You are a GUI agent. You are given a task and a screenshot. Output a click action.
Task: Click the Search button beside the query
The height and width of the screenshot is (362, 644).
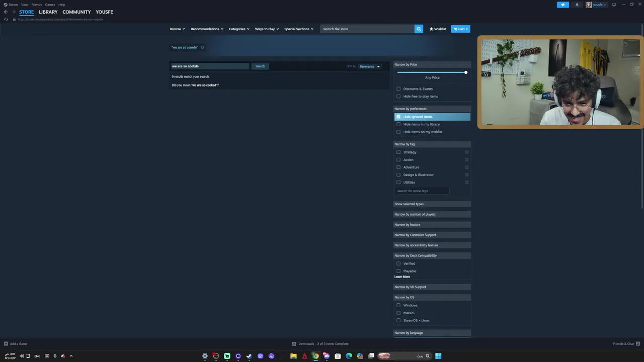pos(260,66)
